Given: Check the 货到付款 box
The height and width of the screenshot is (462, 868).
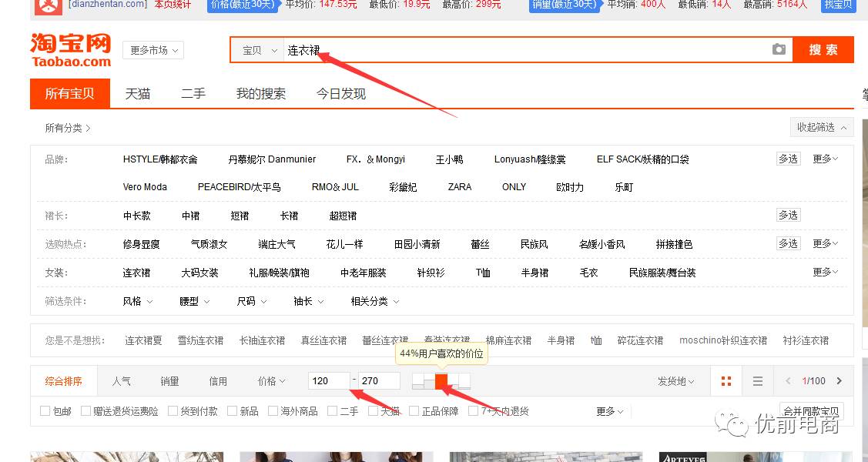Looking at the screenshot, I should (173, 410).
